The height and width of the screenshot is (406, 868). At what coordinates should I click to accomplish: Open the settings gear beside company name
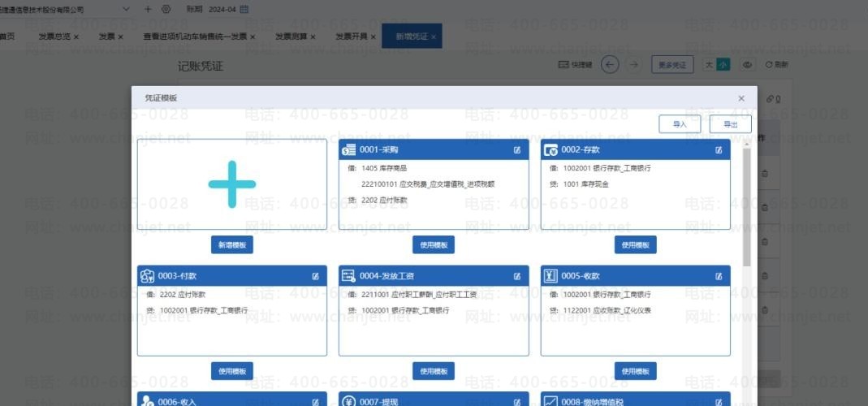click(x=166, y=9)
